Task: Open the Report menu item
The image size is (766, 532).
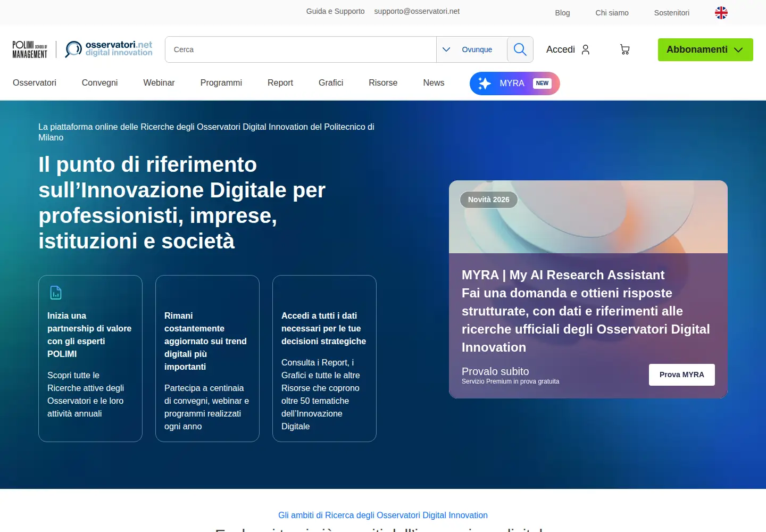Action: [280, 83]
